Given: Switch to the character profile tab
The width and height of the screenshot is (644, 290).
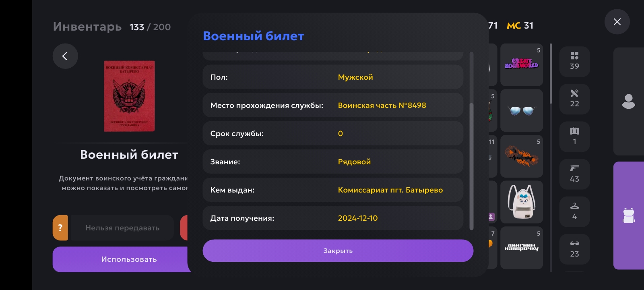Looking at the screenshot, I should (x=628, y=101).
